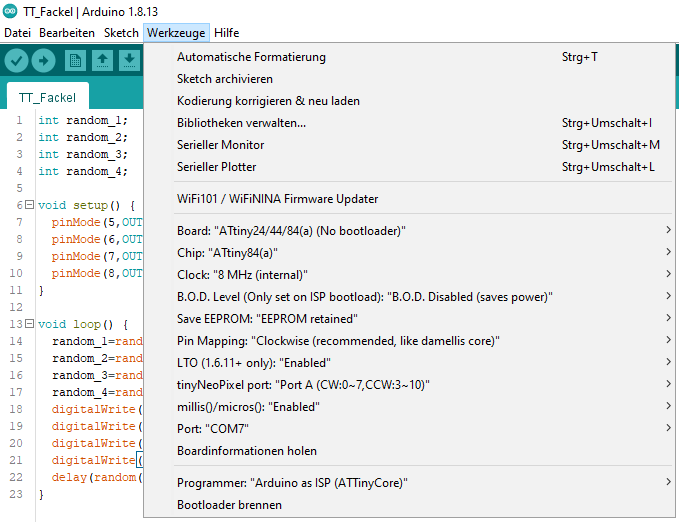This screenshot has width=679, height=522.
Task: Click the pinMode(8 line in code
Action: pos(97,273)
